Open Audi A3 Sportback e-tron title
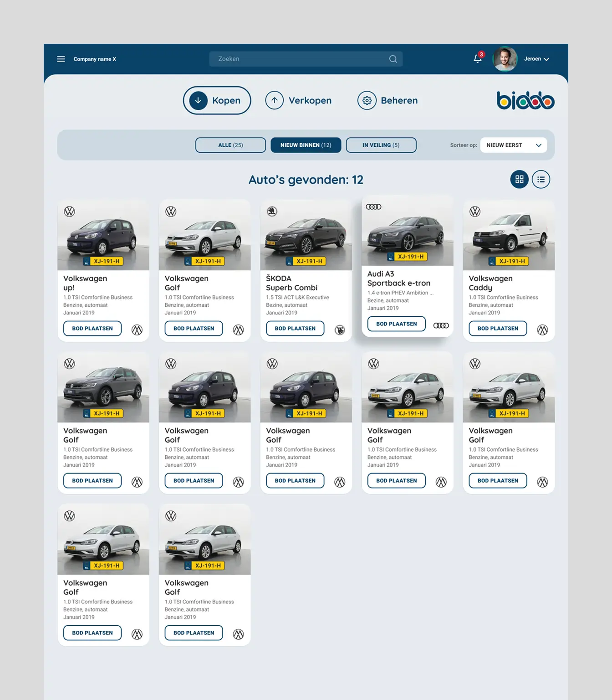The image size is (612, 700). (399, 278)
